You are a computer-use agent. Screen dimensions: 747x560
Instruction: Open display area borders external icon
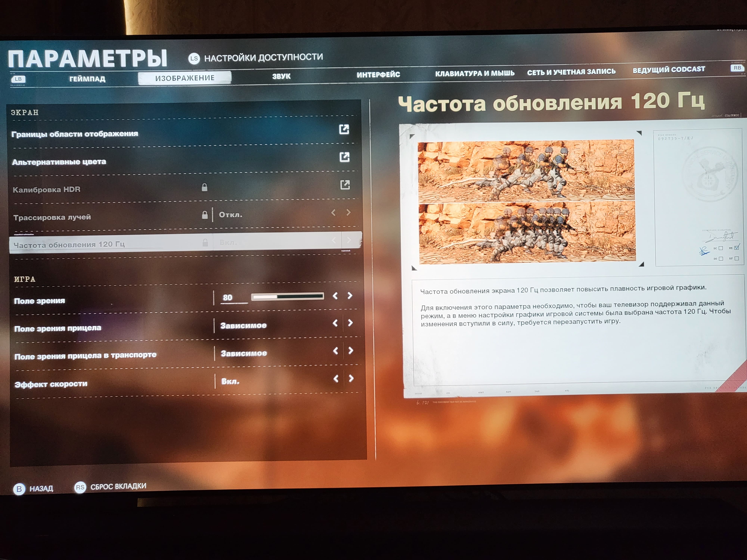[x=344, y=129]
